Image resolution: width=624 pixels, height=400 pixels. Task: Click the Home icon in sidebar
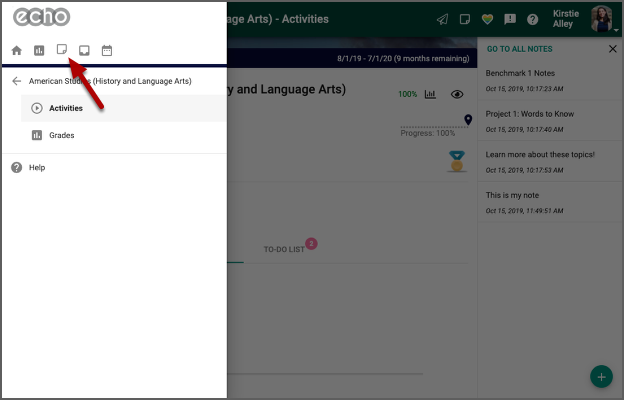[x=16, y=50]
